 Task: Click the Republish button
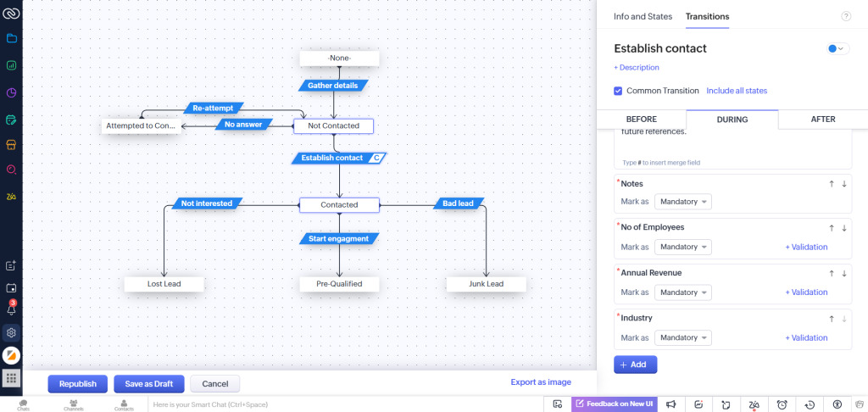point(78,384)
